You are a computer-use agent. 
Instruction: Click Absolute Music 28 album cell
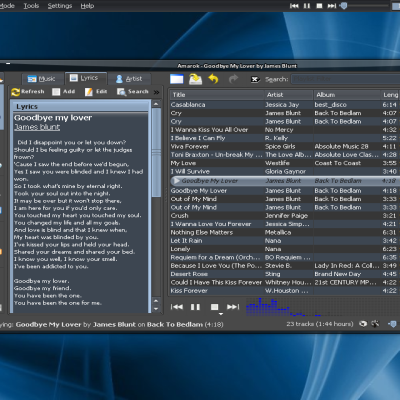pyautogui.click(x=341, y=146)
